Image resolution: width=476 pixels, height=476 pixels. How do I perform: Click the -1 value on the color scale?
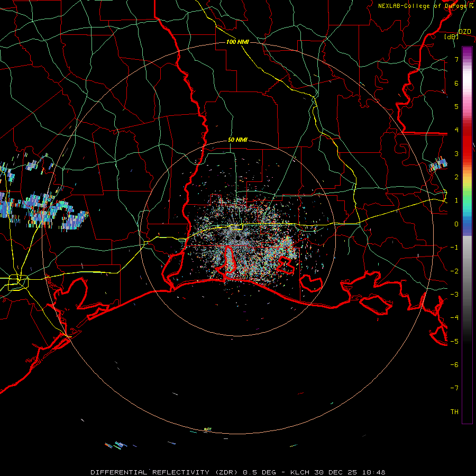coord(454,248)
